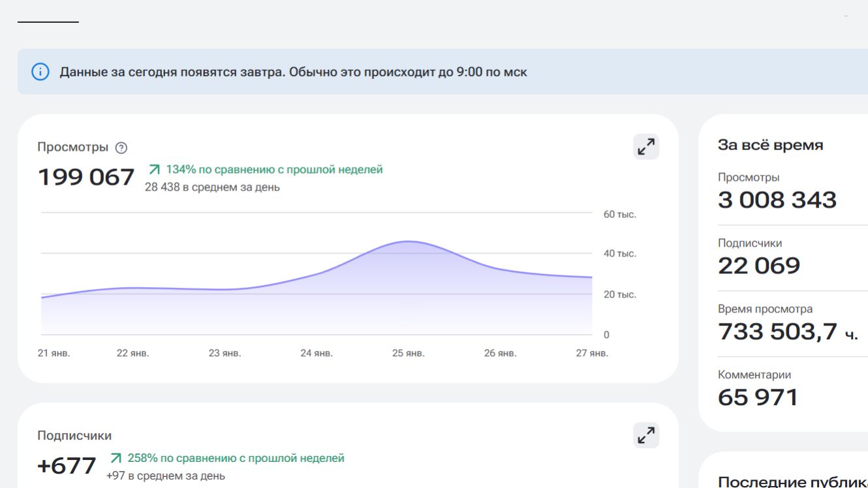Click the question mark help icon beside Просмотры
This screenshot has width=868, height=488.
tap(121, 148)
